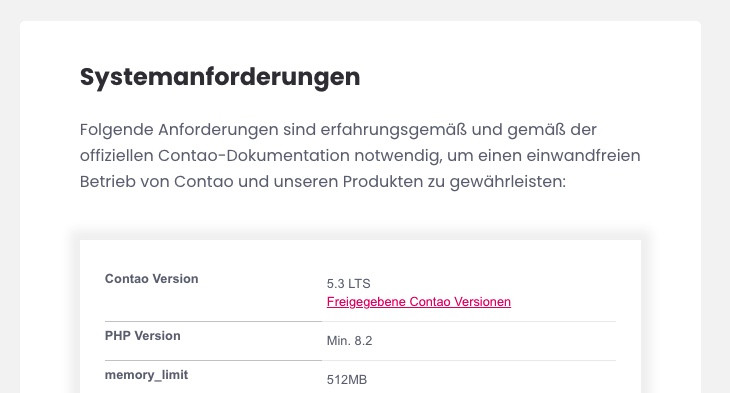The height and width of the screenshot is (393, 730).
Task: Click the word notwendig in the paragraph
Action: coord(398,156)
